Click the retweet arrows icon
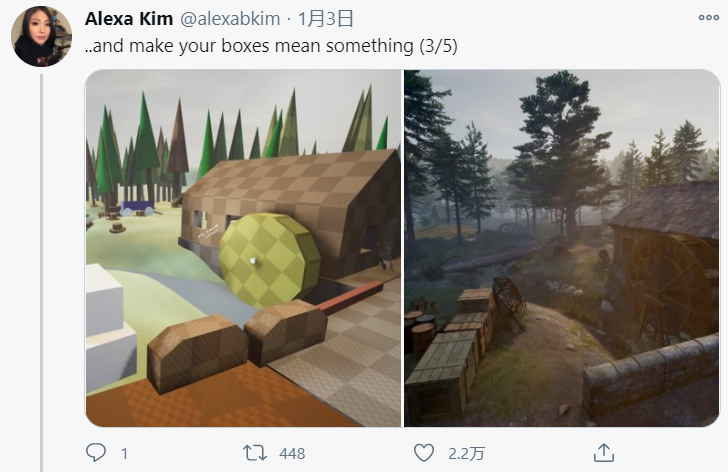 tap(255, 453)
